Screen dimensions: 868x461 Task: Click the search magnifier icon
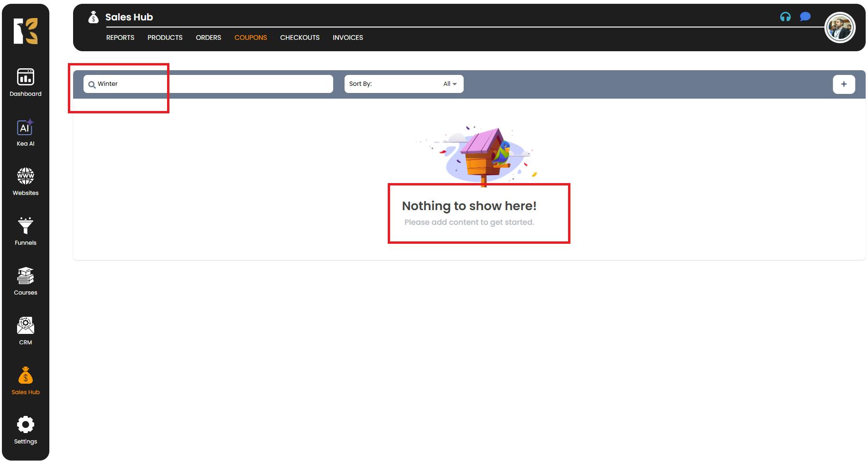coord(92,84)
